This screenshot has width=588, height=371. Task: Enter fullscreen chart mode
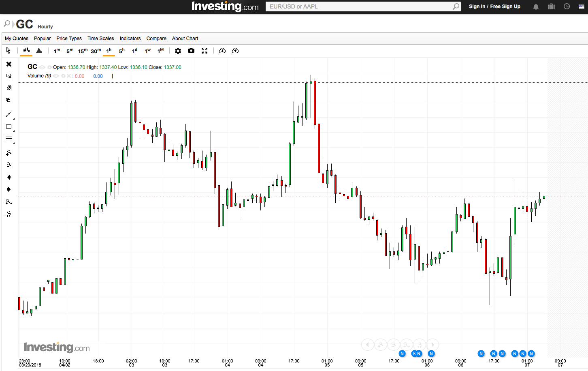205,51
